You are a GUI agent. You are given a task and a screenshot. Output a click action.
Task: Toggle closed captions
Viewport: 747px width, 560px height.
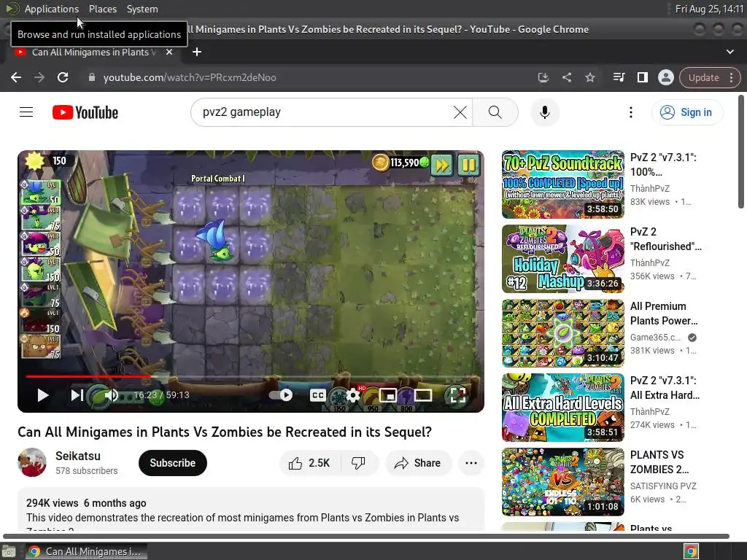tap(318, 395)
